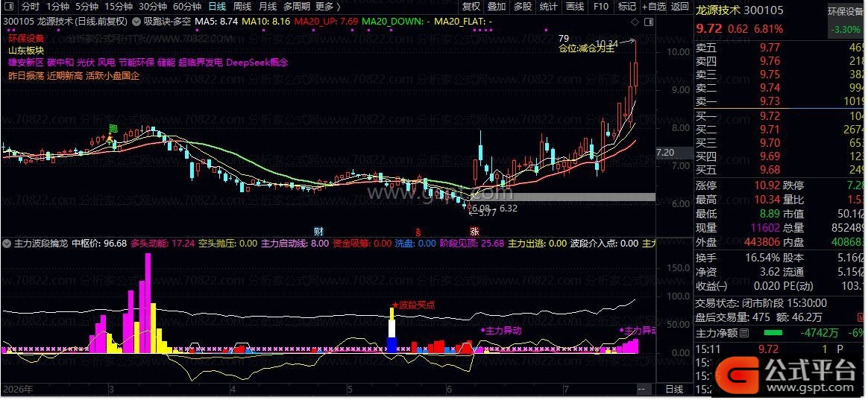Open F10 company info
The width and height of the screenshot is (868, 400).
[600, 7]
